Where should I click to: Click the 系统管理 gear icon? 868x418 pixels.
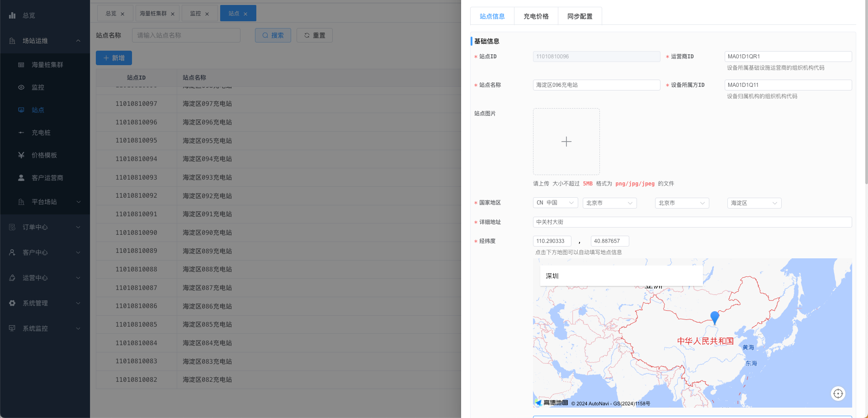(x=12, y=303)
